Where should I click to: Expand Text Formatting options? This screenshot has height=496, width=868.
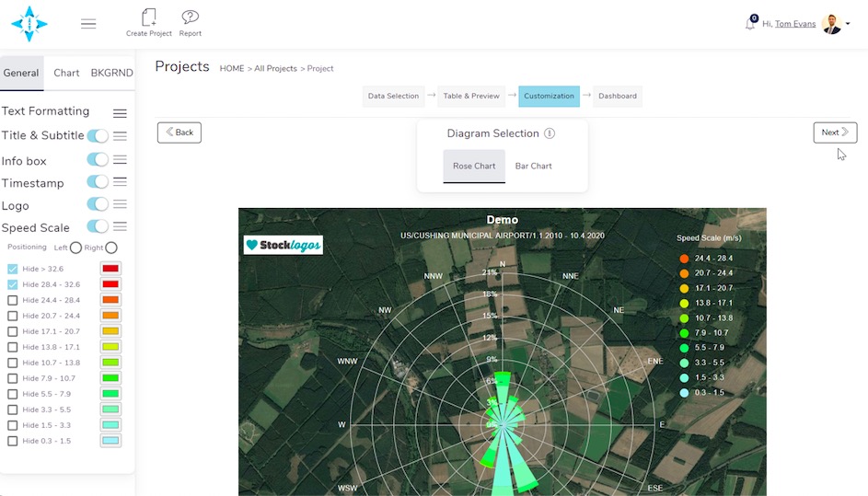click(x=120, y=113)
